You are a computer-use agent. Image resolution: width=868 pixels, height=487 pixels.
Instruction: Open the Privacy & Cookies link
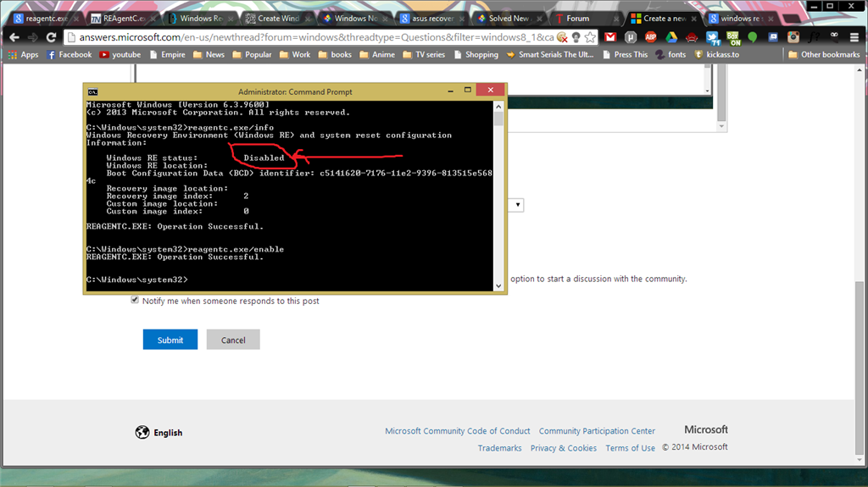(564, 448)
